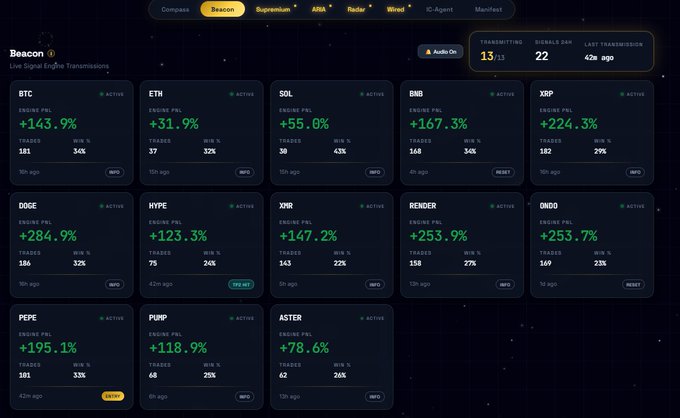
Task: Click the ACTIVE status on ONDO card
Action: click(632, 206)
